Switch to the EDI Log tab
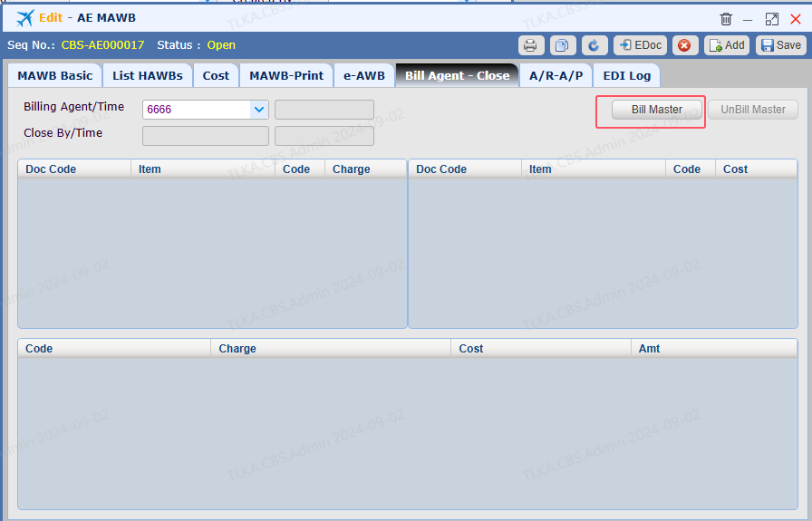 click(x=626, y=75)
